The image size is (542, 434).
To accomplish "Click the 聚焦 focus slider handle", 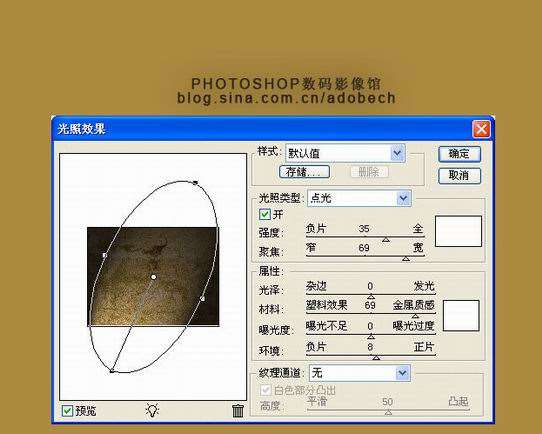I will [406, 258].
